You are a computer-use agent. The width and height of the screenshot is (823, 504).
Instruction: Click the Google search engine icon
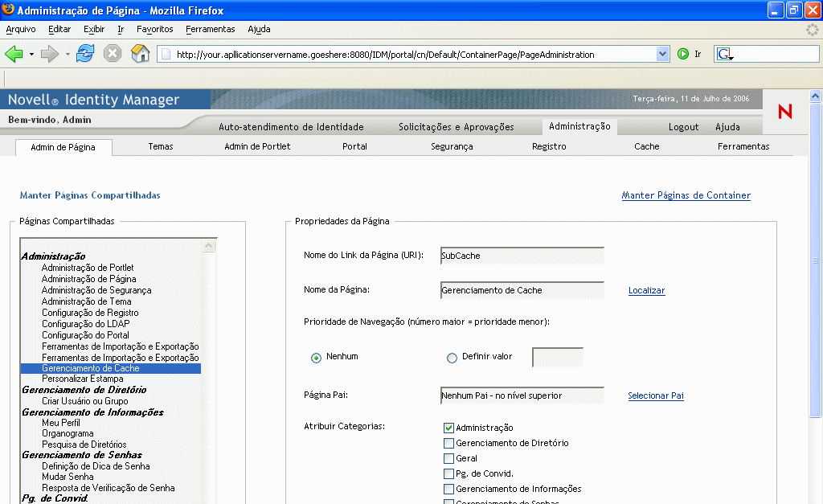point(725,54)
